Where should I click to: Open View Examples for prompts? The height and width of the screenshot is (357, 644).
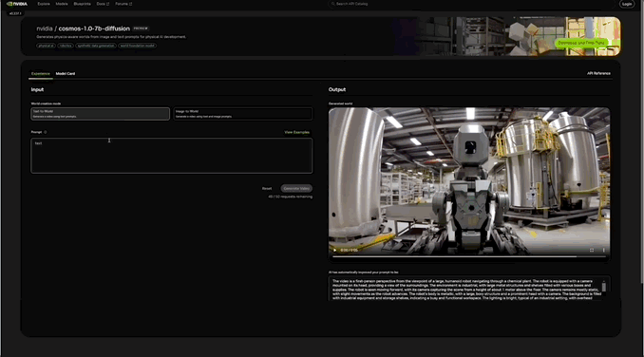point(296,132)
